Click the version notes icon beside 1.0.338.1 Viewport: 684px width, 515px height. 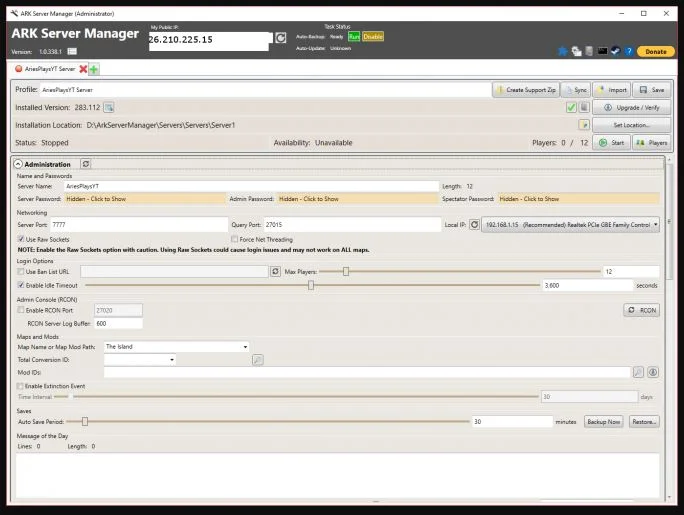[72, 51]
